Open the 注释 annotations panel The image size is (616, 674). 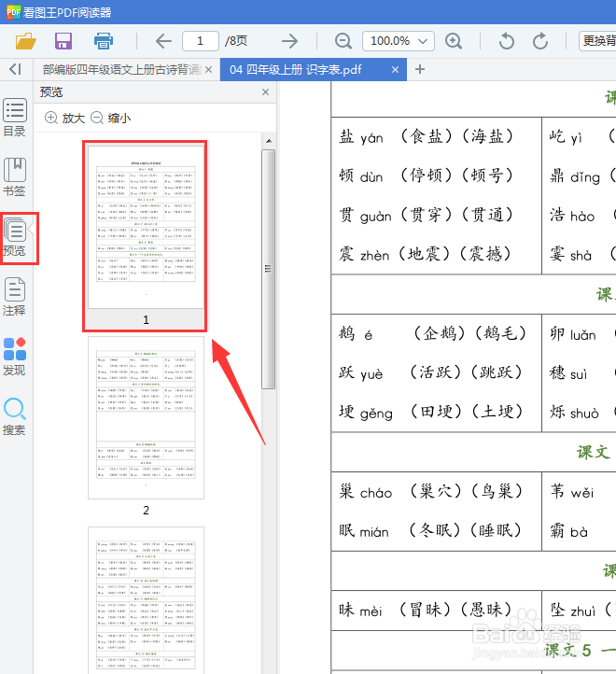(15, 297)
